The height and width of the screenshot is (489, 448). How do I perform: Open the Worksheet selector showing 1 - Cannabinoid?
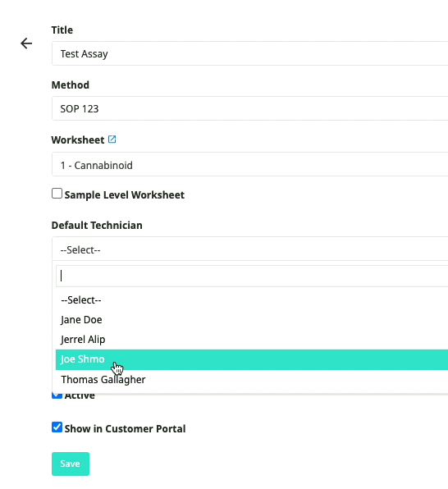(x=250, y=165)
